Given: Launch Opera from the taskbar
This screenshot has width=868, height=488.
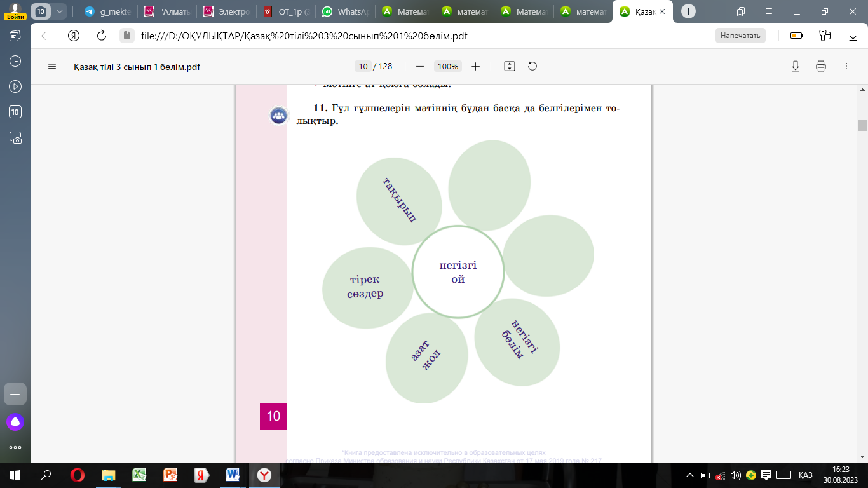Looking at the screenshot, I should tap(78, 475).
